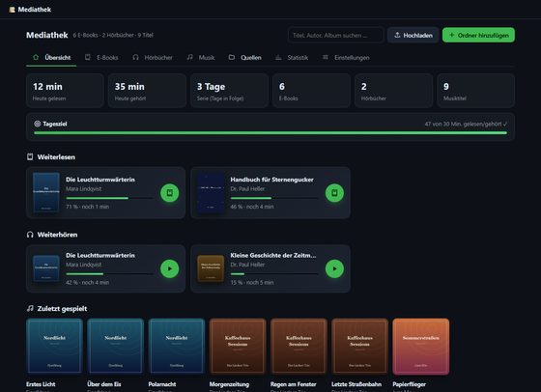Click the 2 Hörbücher stat card
This screenshot has width=541, height=392.
pyautogui.click(x=394, y=91)
